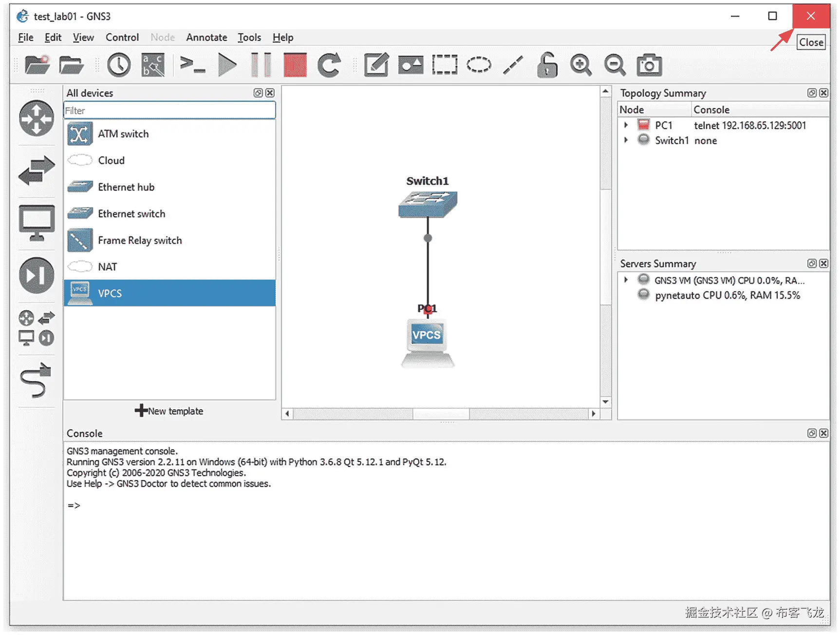This screenshot has width=840, height=635.
Task: Select the Draw a line tool
Action: 513,65
